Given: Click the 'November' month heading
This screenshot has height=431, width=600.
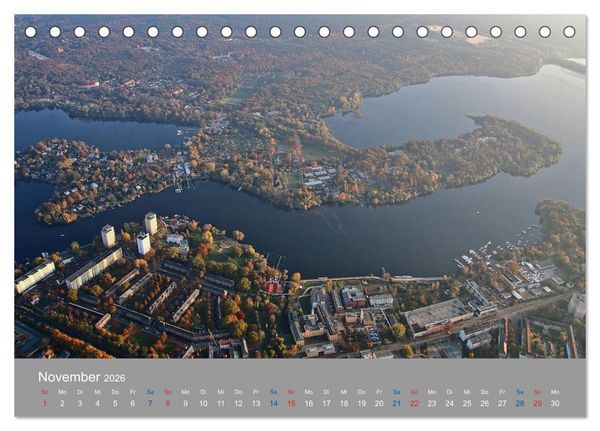Looking at the screenshot, I should point(69,377).
